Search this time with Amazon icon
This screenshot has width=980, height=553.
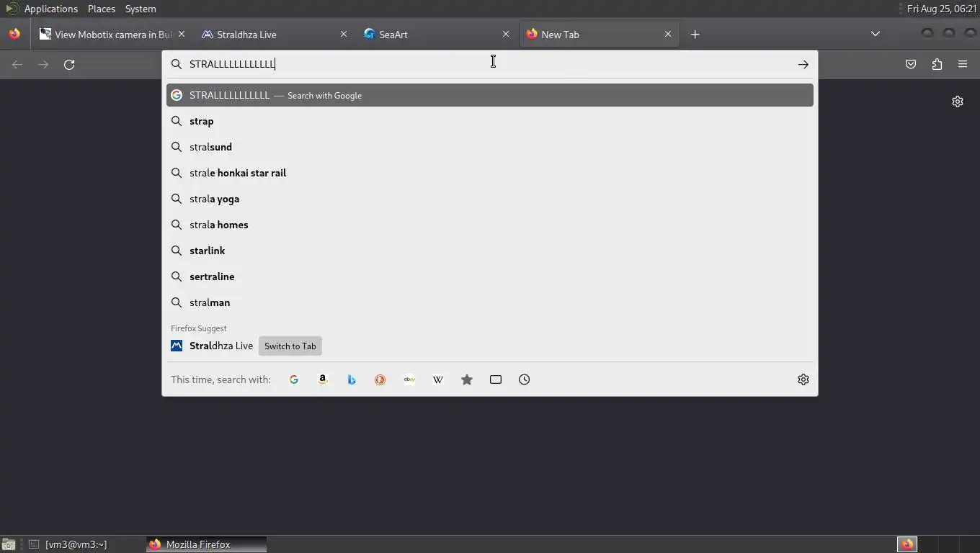(x=323, y=379)
